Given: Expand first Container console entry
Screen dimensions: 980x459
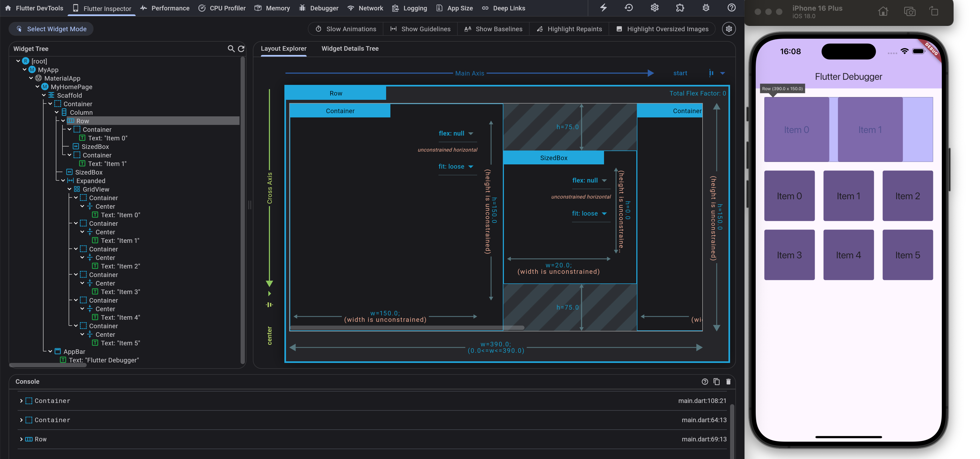Looking at the screenshot, I should coord(21,401).
